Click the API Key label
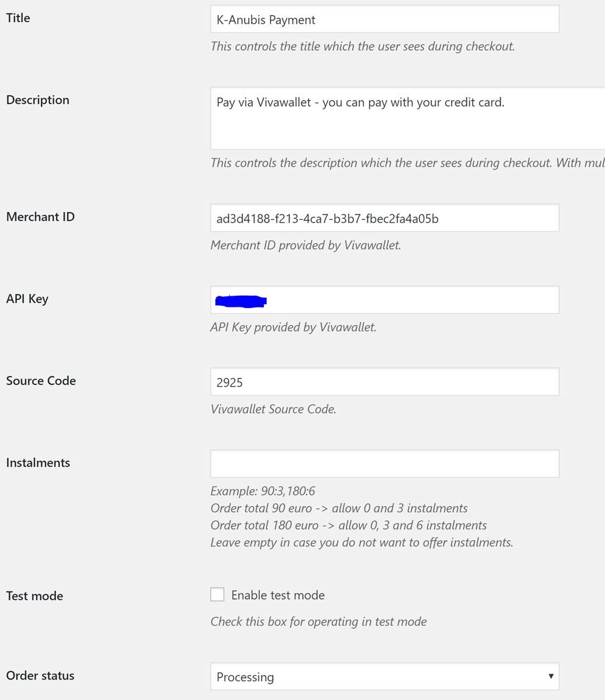This screenshot has width=605, height=700. [27, 298]
